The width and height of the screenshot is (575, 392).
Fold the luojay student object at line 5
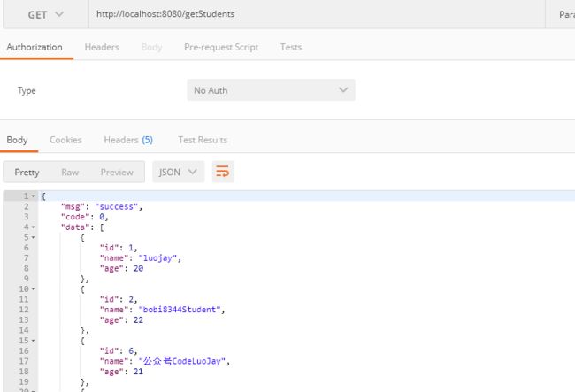pyautogui.click(x=34, y=238)
